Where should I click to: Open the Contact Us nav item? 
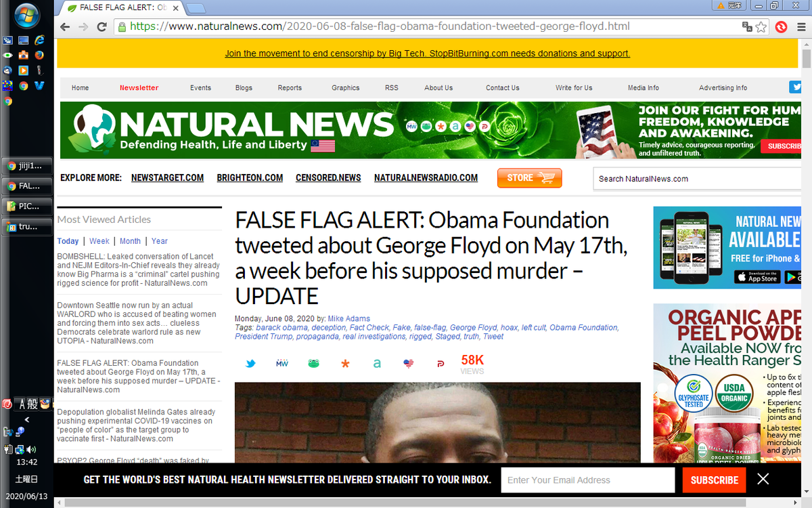pos(502,88)
